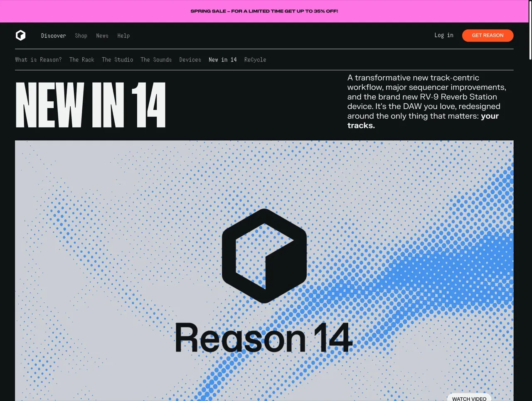Click the Reason logo icon

(x=20, y=35)
